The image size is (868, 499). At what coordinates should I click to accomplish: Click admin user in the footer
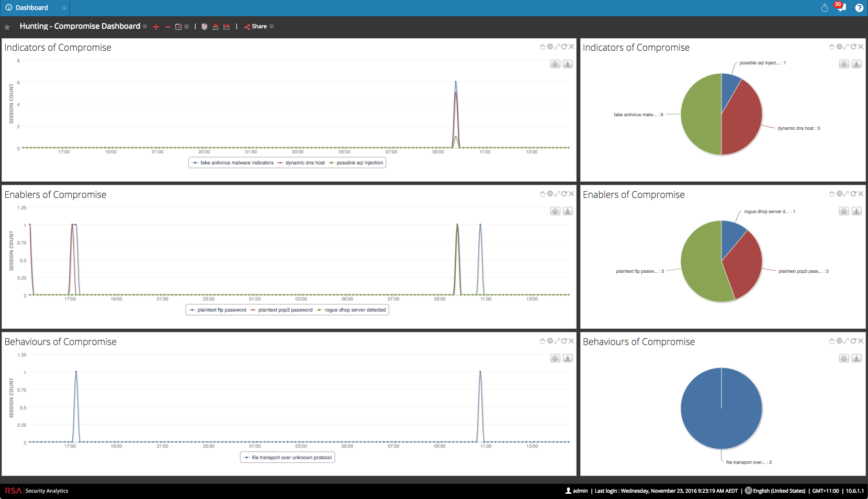[x=577, y=491]
